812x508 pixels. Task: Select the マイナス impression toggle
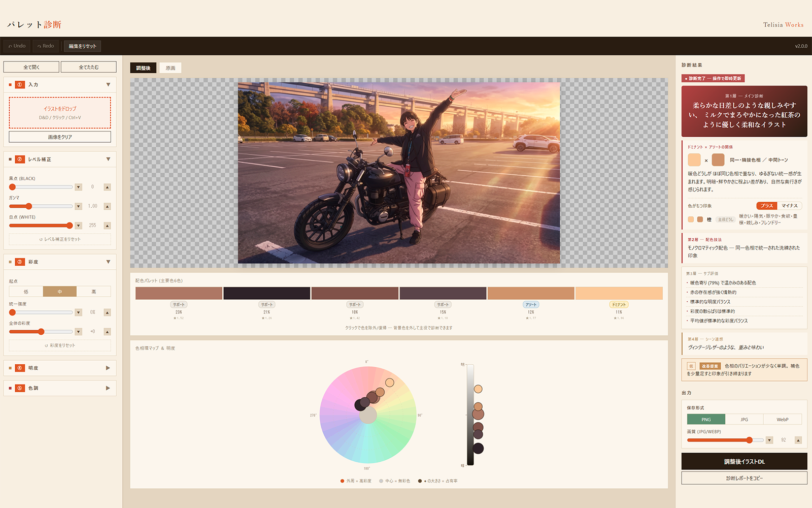(789, 206)
